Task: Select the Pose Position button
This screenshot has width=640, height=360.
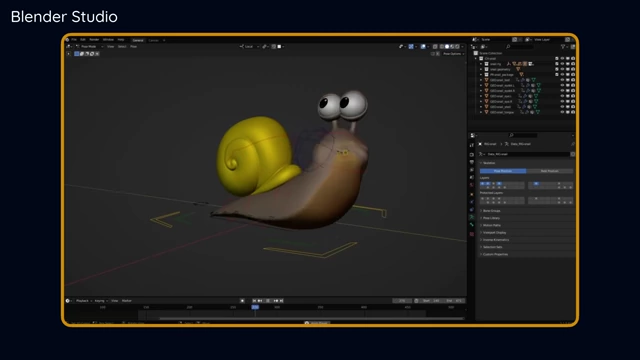Action: pos(503,171)
